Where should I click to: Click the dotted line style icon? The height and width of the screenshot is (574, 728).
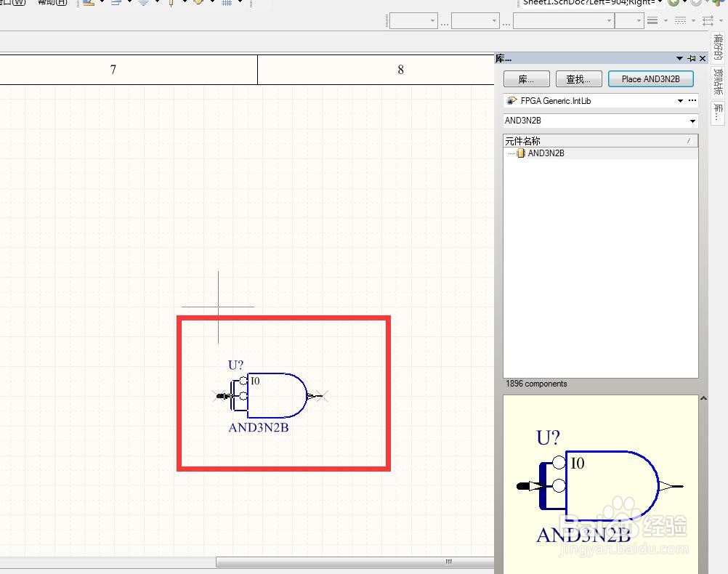point(680,21)
